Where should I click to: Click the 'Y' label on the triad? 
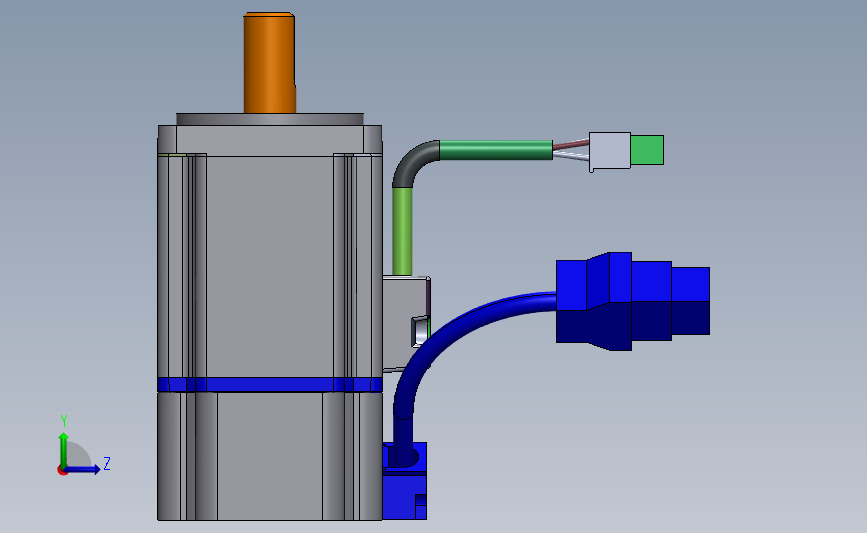coord(64,421)
